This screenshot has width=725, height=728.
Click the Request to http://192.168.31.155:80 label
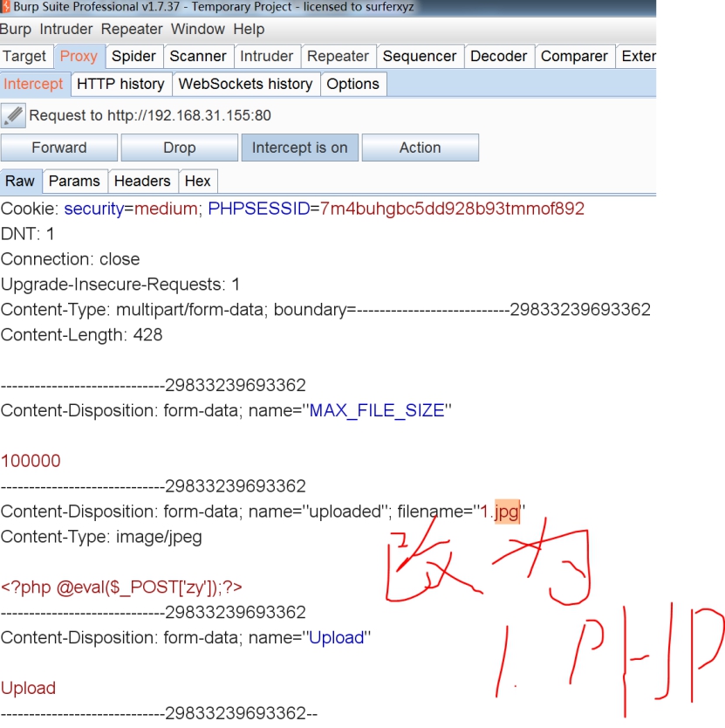(x=150, y=115)
